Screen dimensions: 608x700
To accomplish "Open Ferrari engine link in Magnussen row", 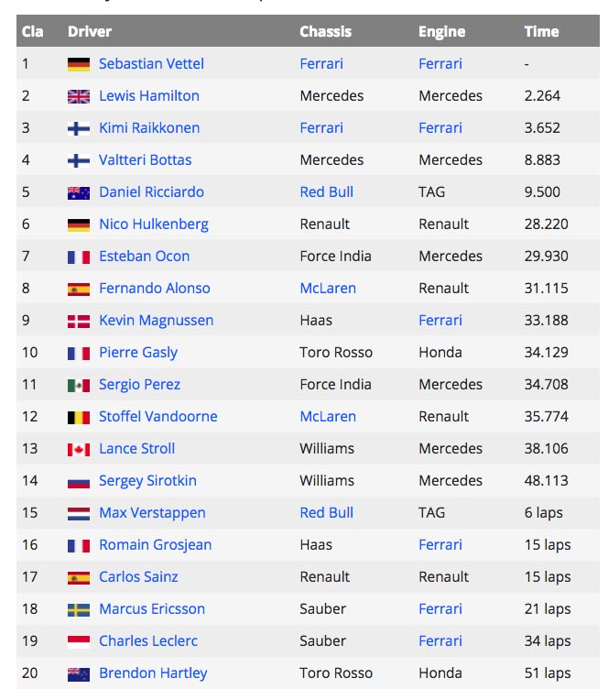I will 440,321.
